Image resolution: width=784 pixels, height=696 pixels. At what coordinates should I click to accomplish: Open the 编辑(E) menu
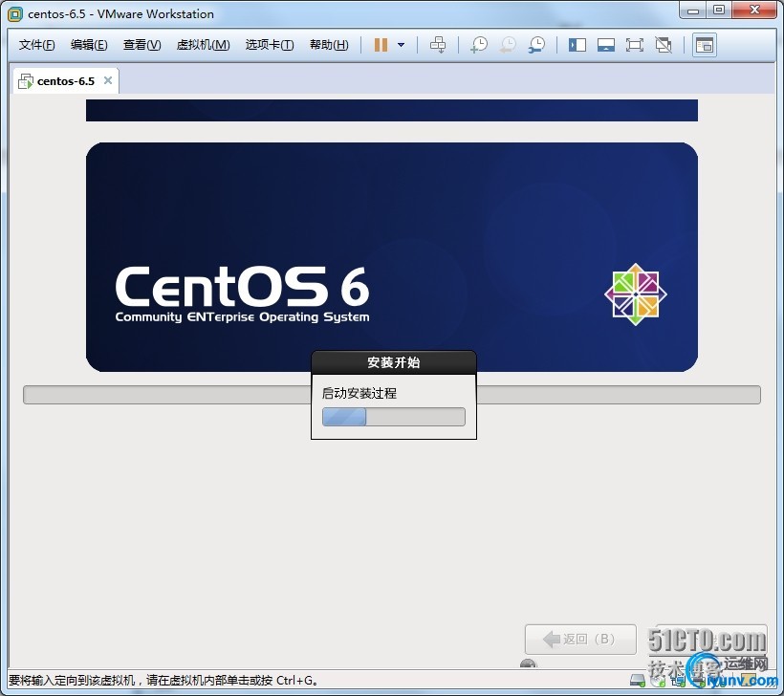(89, 45)
